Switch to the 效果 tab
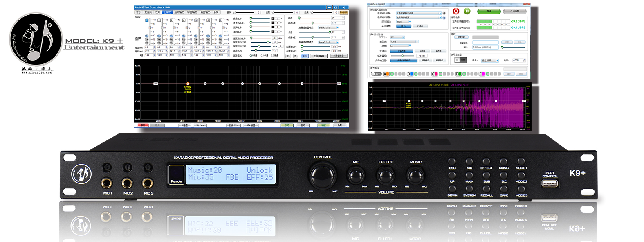The height and width of the screenshot is (242, 644). click(x=157, y=12)
